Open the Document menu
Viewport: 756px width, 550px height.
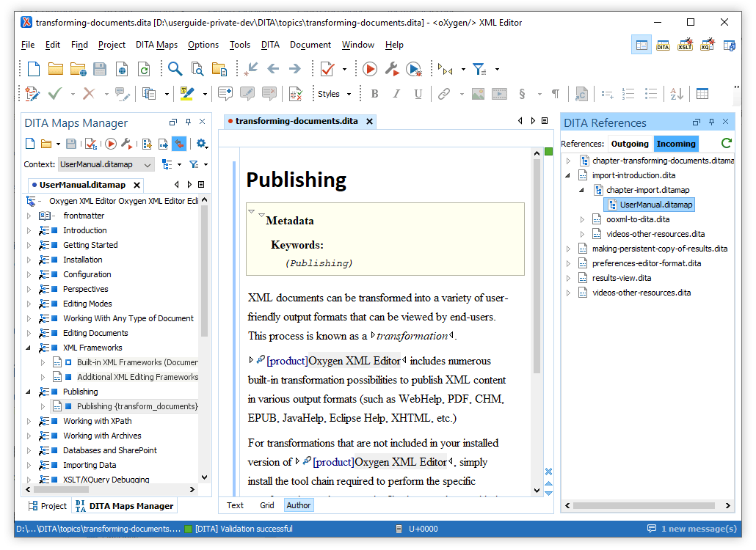pyautogui.click(x=310, y=45)
